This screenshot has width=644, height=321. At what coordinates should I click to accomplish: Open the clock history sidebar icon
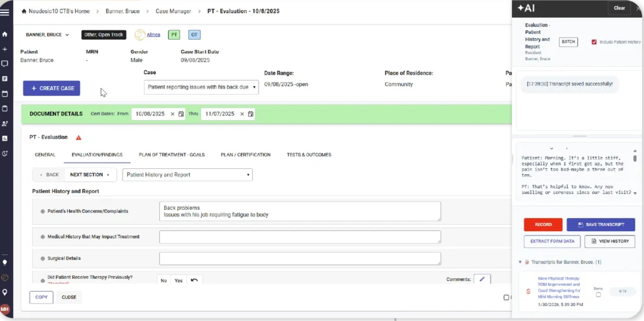tap(5, 153)
